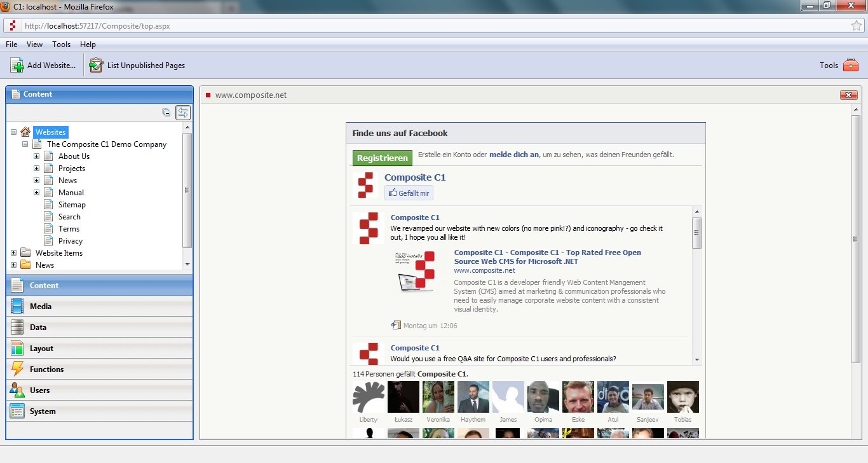This screenshot has width=868, height=463.
Task: Open the Help menu
Action: tap(88, 45)
